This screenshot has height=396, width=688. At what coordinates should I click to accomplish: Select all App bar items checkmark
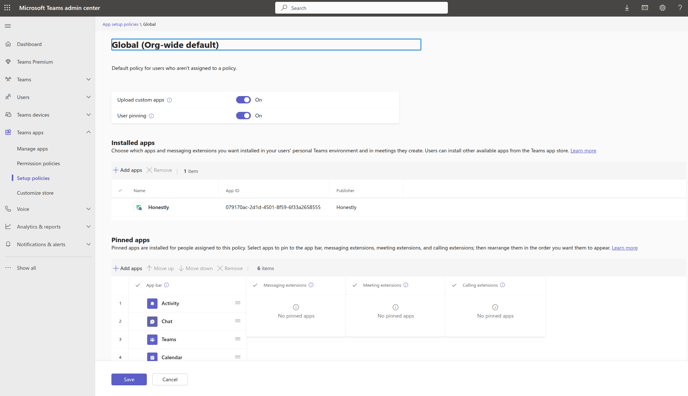point(138,285)
